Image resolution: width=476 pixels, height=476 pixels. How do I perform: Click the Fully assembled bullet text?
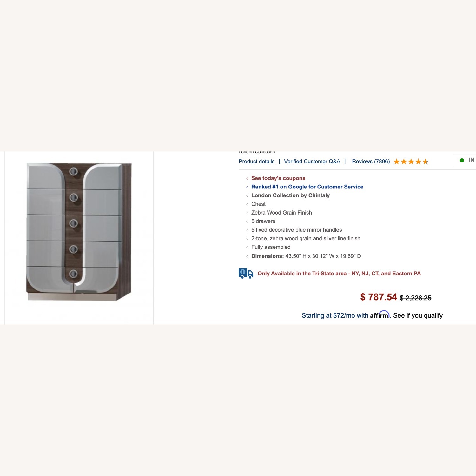(x=271, y=247)
